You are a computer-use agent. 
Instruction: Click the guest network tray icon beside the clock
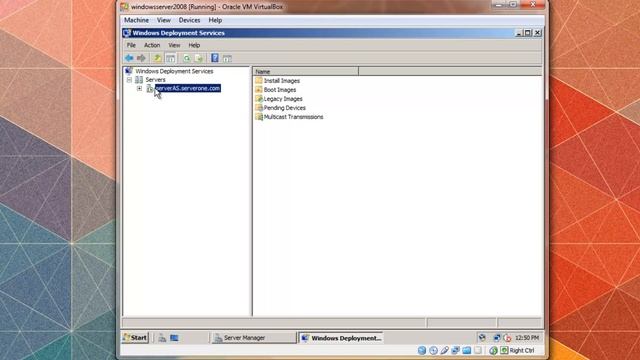pos(497,338)
